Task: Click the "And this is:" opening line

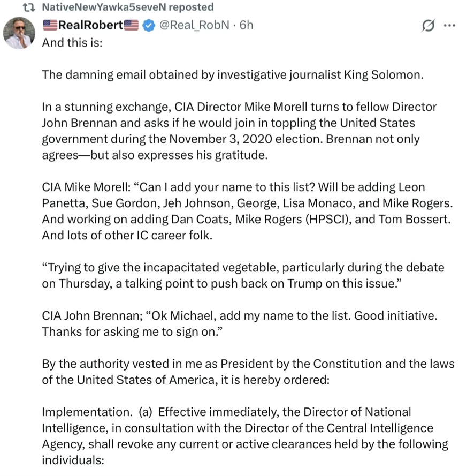Action: 72,41
